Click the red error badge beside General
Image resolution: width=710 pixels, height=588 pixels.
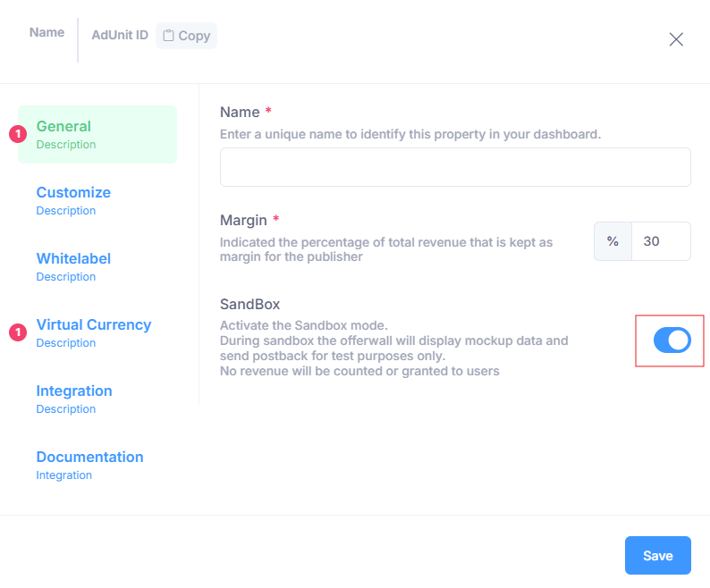pos(18,134)
